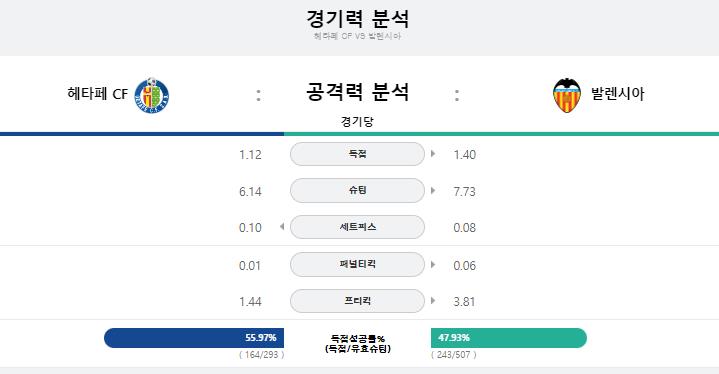
Task: Click the 헤타페 CF team name
Action: pos(97,94)
